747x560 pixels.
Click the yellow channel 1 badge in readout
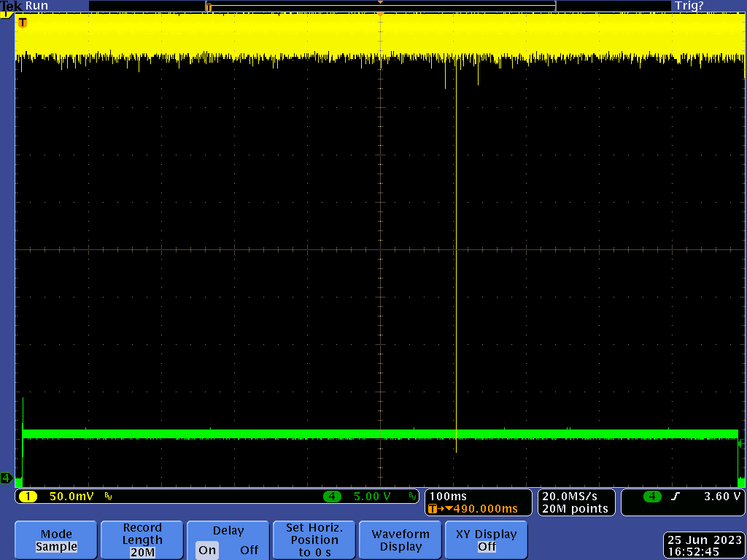28,497
